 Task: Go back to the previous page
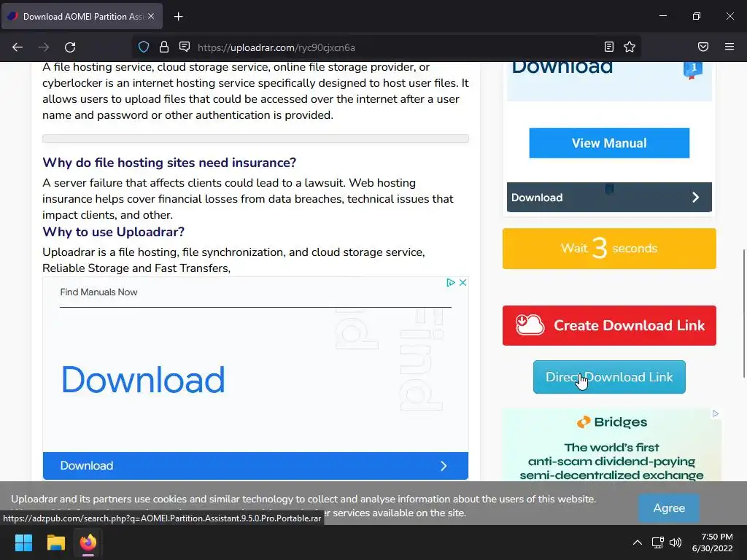(18, 47)
